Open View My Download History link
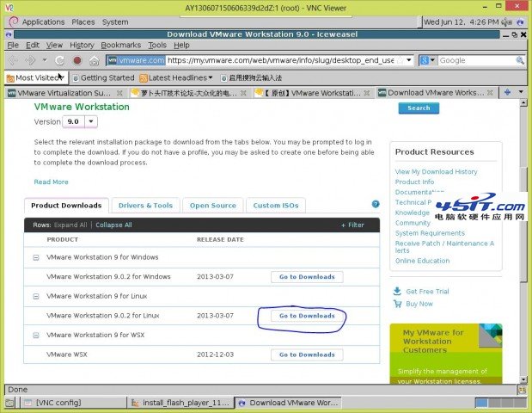 (x=436, y=172)
